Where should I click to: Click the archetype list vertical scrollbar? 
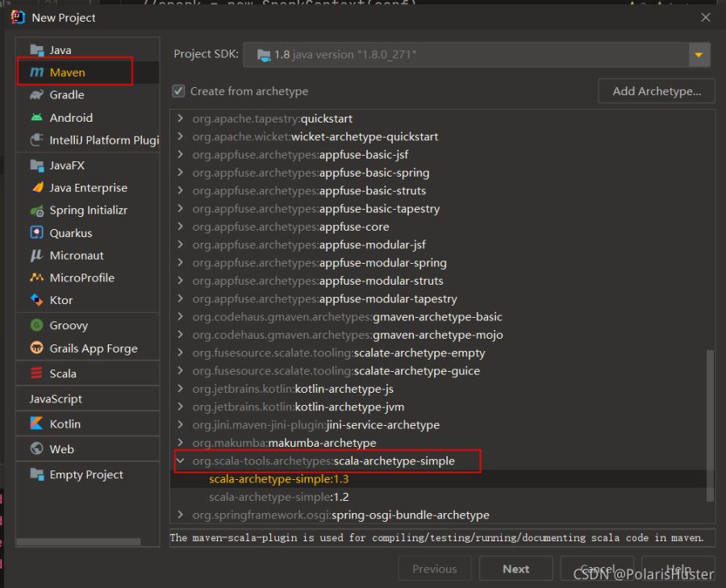pos(710,426)
